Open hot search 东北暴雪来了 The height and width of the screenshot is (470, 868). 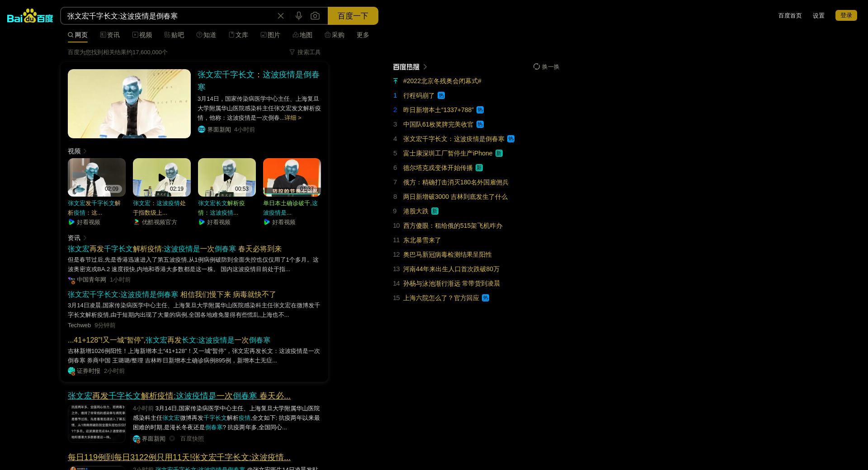[422, 240]
